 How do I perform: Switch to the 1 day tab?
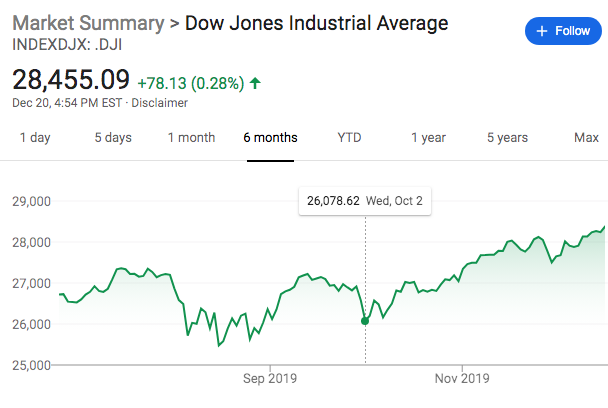(35, 138)
